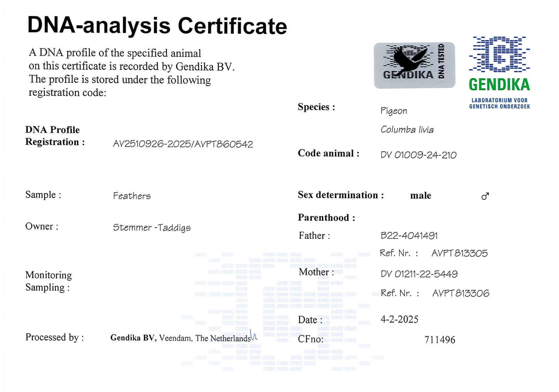The height and width of the screenshot is (392, 559).
Task: Click the blue handwritten signature mark
Action: click(253, 335)
